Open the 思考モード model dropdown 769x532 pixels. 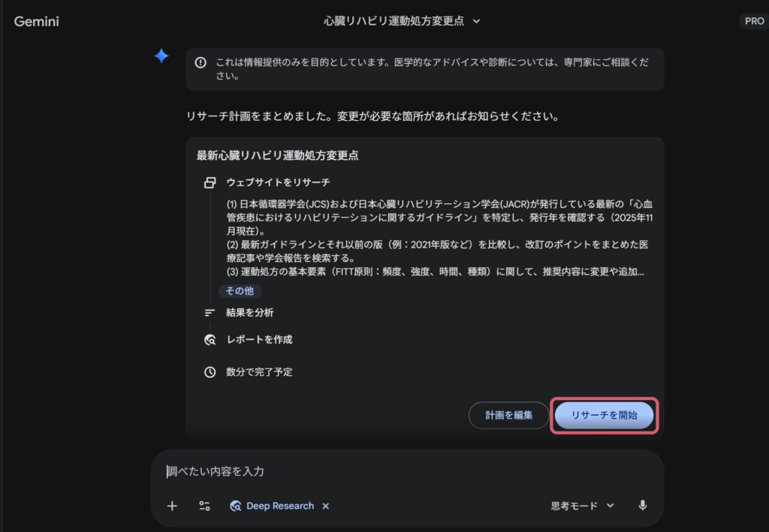click(x=582, y=506)
